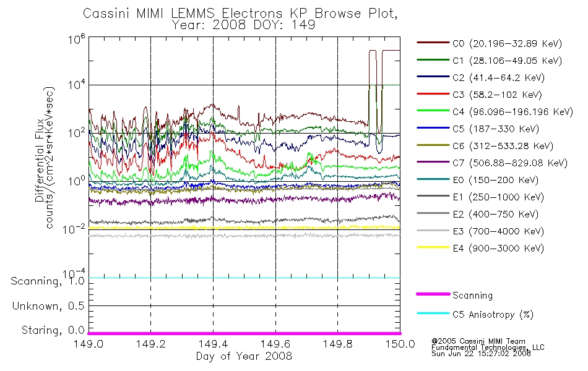Click the C4 (96.096-196.196 KeV) legend label
This screenshot has height=371, width=588.
(x=512, y=112)
